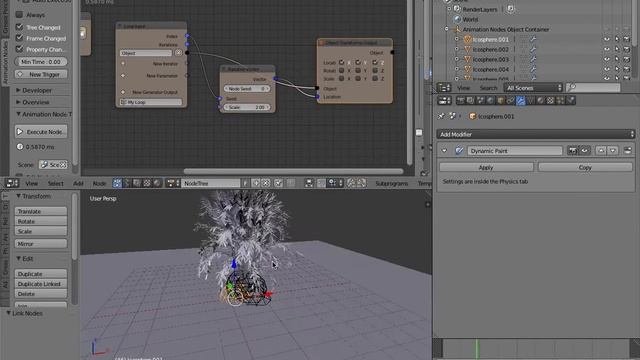640x360 pixels.
Task: Click the World globe icon in outliner
Action: point(457,19)
